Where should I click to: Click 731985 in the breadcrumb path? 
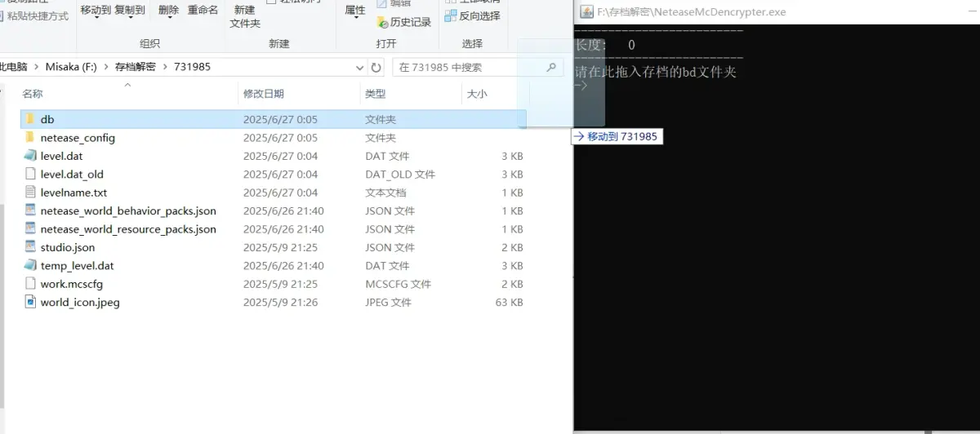click(193, 67)
